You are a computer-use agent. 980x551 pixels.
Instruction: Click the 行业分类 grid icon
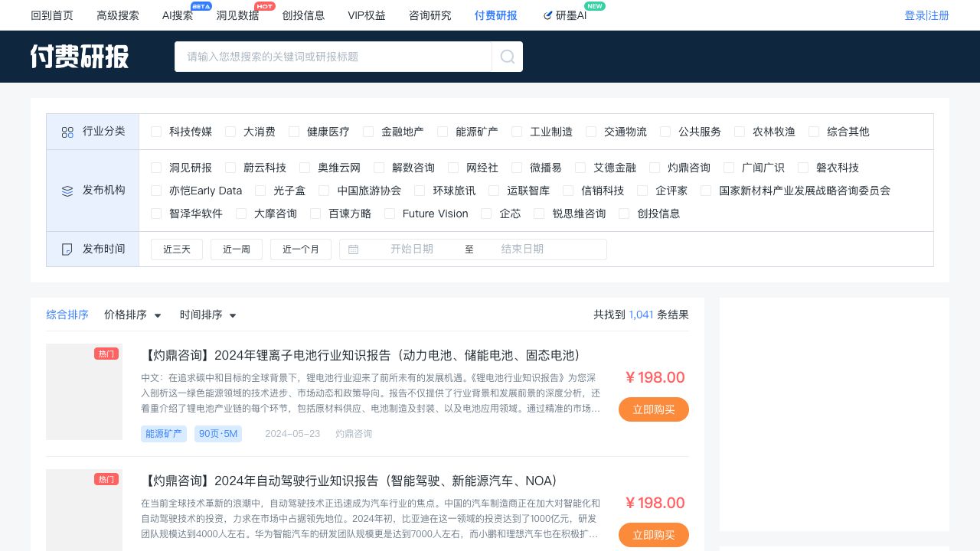pyautogui.click(x=67, y=132)
